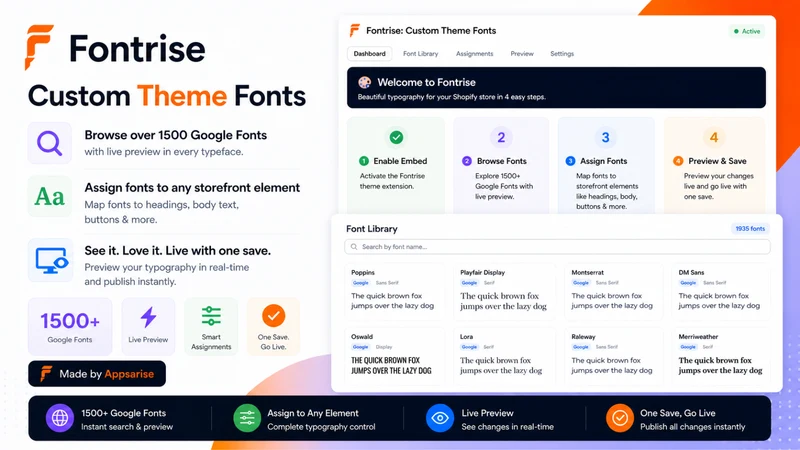The image size is (800, 450).
Task: Click the Font Library panel heading
Action: [x=371, y=229]
